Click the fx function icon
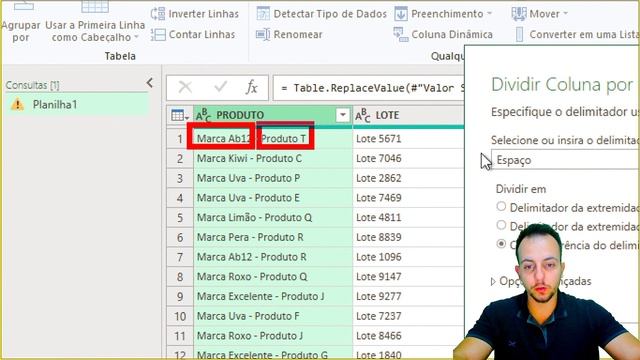Image resolution: width=640 pixels, height=360 pixels. tap(252, 87)
